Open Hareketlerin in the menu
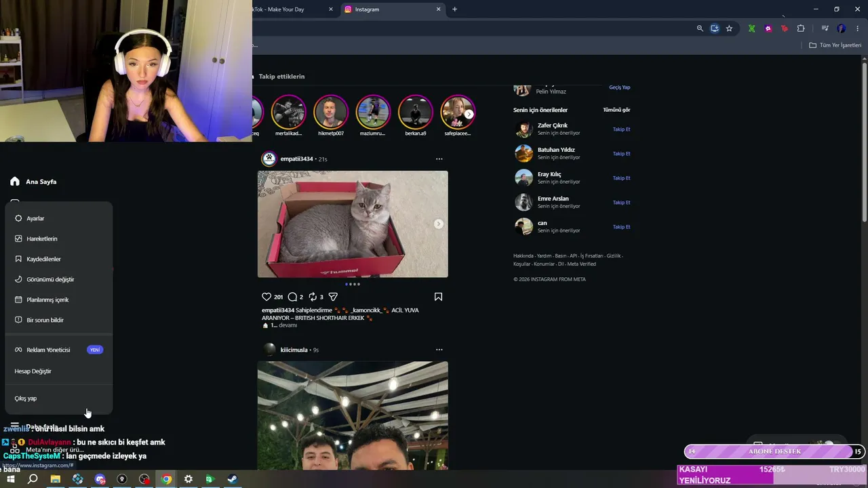 [59, 239]
